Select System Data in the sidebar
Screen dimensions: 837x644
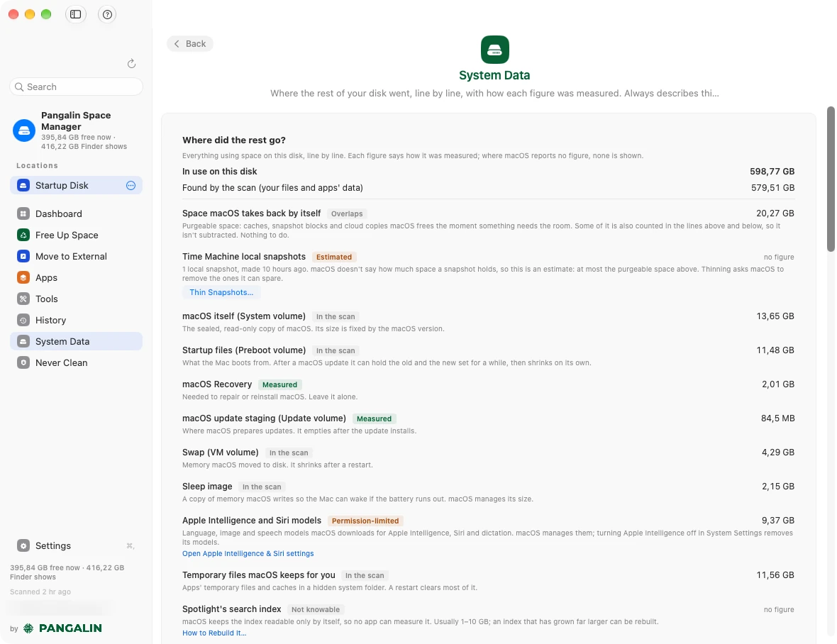pyautogui.click(x=77, y=341)
